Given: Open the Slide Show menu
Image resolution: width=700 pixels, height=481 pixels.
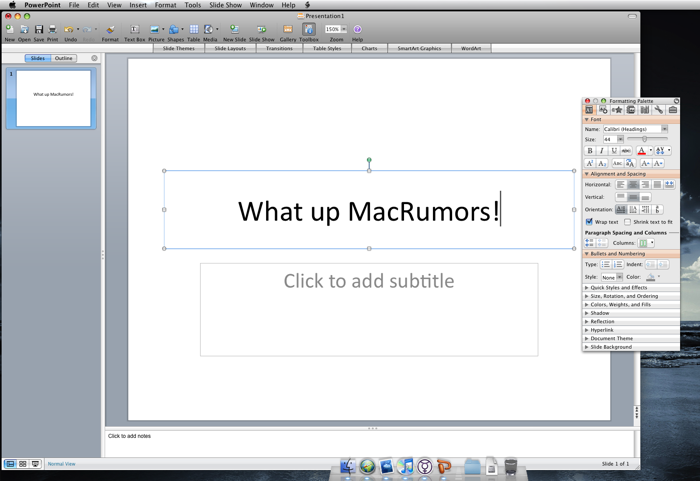Looking at the screenshot, I should [x=225, y=5].
